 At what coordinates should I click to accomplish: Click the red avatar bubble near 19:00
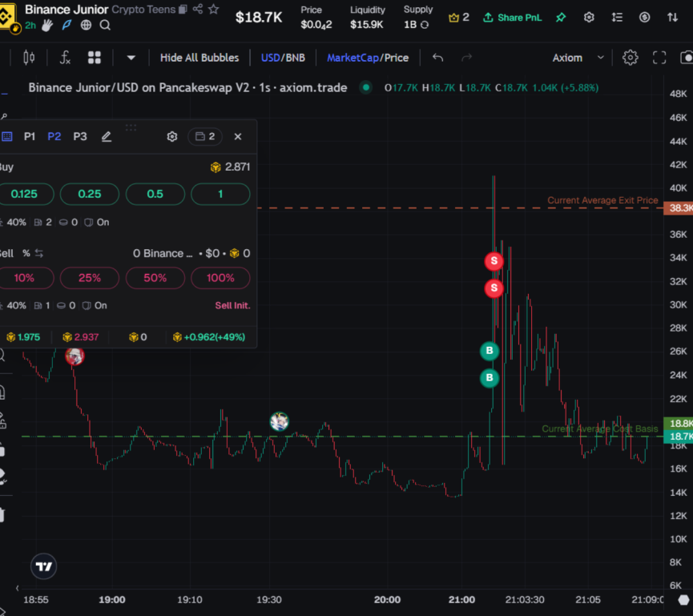(75, 356)
